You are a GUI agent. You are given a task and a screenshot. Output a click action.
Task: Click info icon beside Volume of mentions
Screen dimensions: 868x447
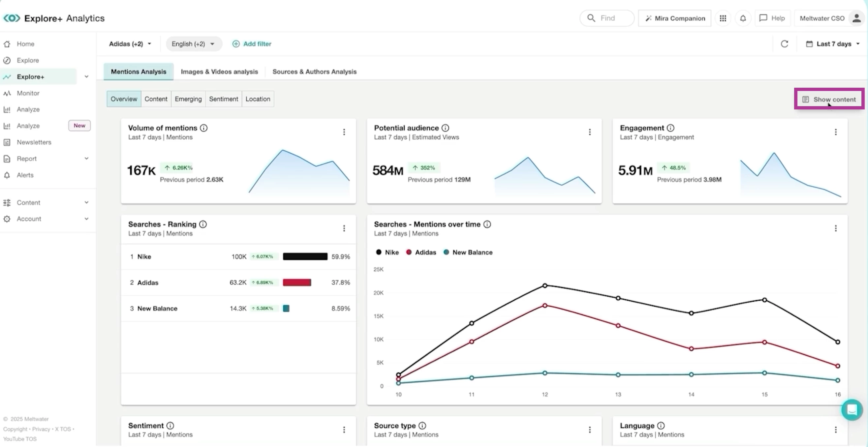click(203, 128)
